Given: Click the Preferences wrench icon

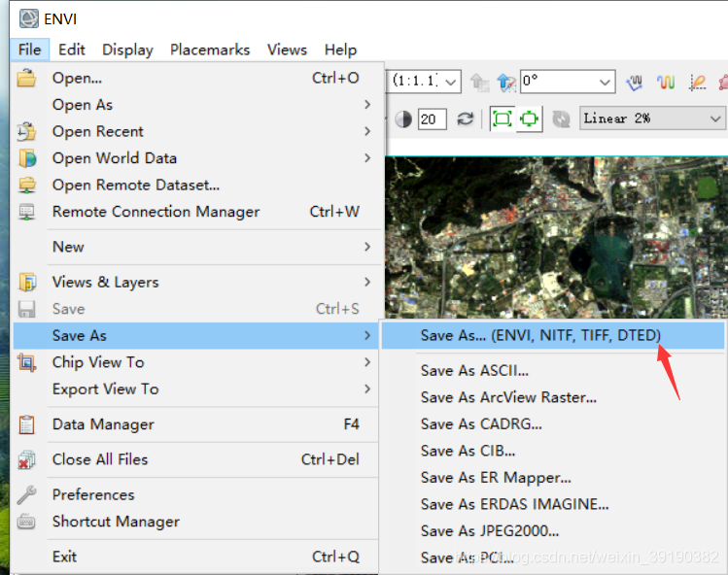Looking at the screenshot, I should (26, 494).
